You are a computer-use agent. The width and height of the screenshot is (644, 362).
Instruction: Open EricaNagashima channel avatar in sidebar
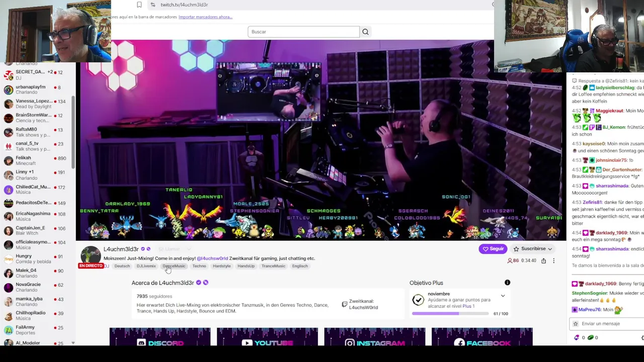[x=8, y=216]
